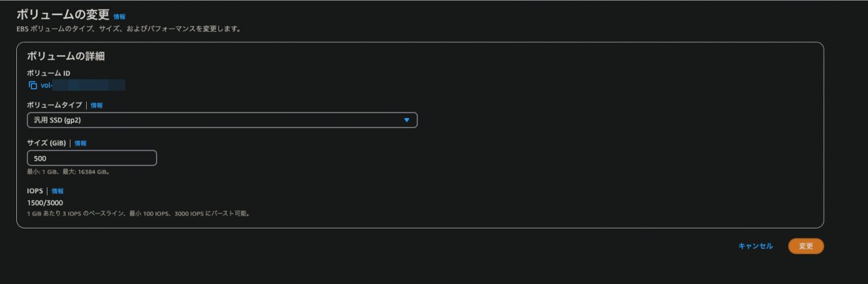Click the ボリュームの詳細 panel heading
The image size is (868, 284).
point(65,56)
